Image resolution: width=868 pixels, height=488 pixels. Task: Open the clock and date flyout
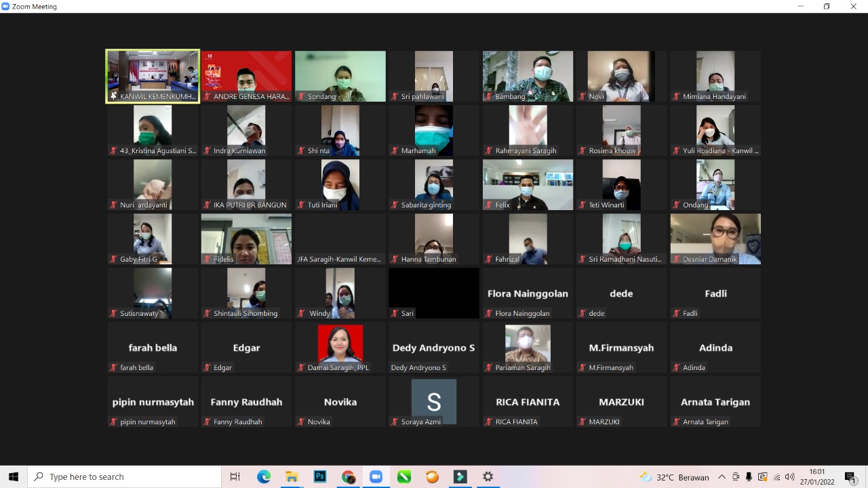816,477
